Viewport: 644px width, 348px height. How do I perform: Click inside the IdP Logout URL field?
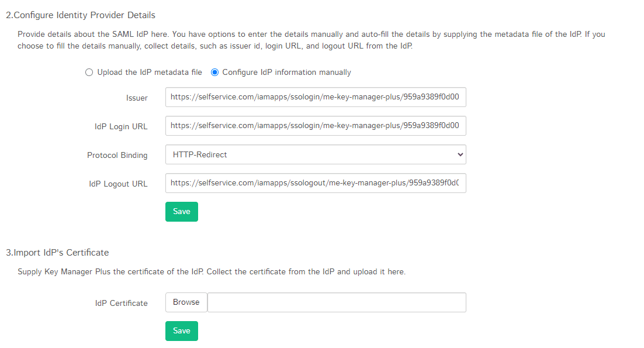[316, 184]
